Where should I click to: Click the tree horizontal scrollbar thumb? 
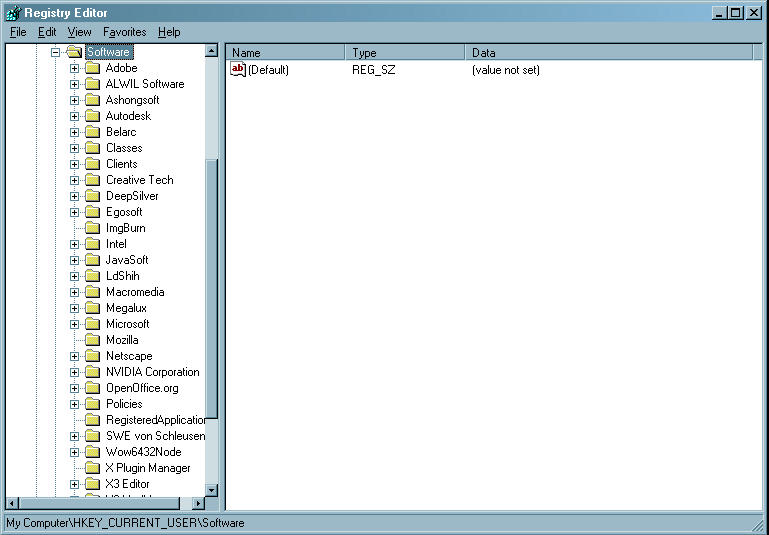tap(100, 503)
